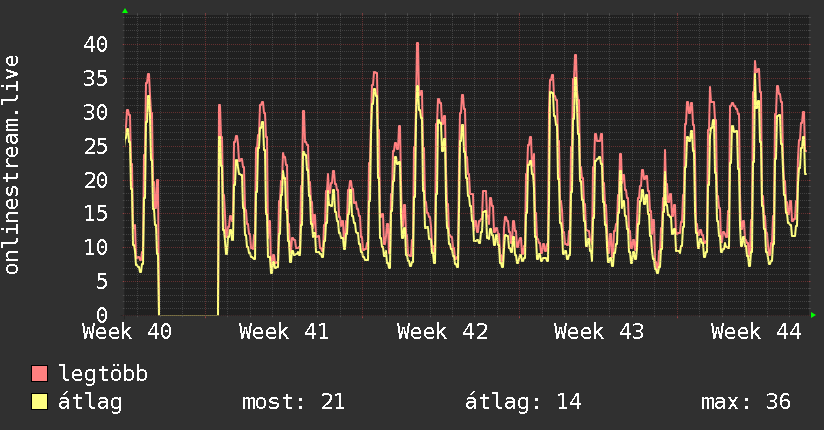Click the 40 y-axis tick label
Image resolution: width=824 pixels, height=430 pixels.
pos(96,45)
